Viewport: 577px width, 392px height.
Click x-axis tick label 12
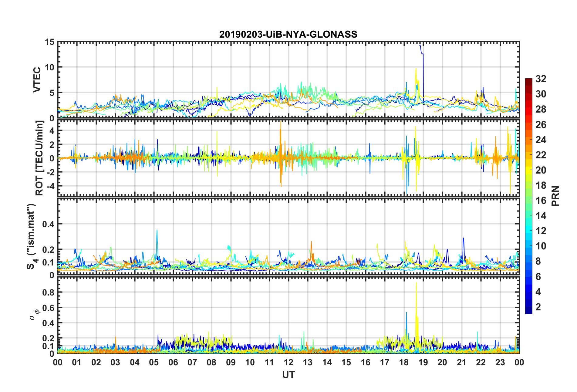[x=288, y=362]
